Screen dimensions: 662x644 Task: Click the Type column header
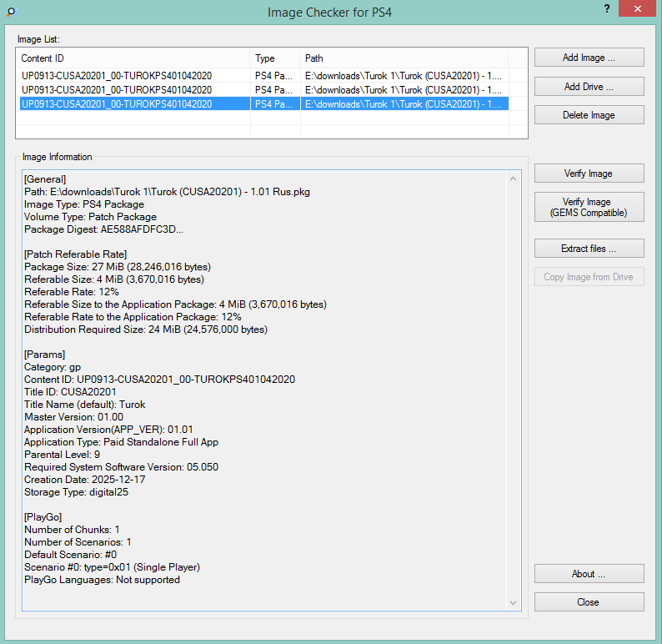(x=274, y=58)
